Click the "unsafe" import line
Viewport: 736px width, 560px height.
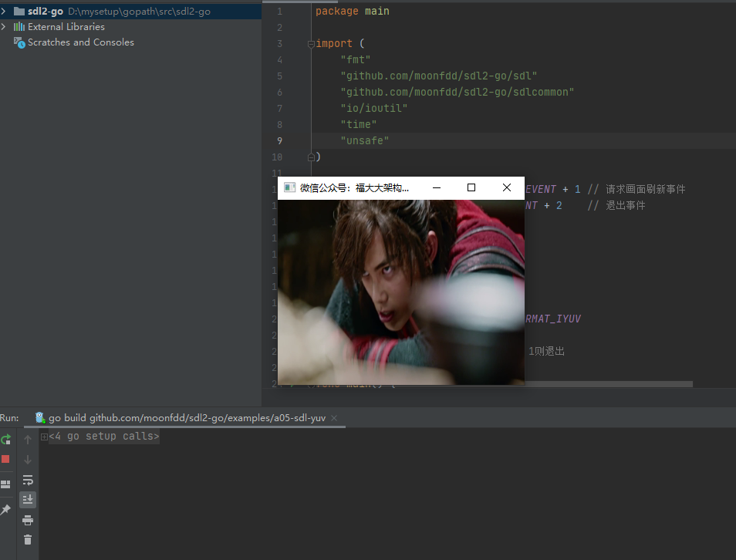(365, 141)
